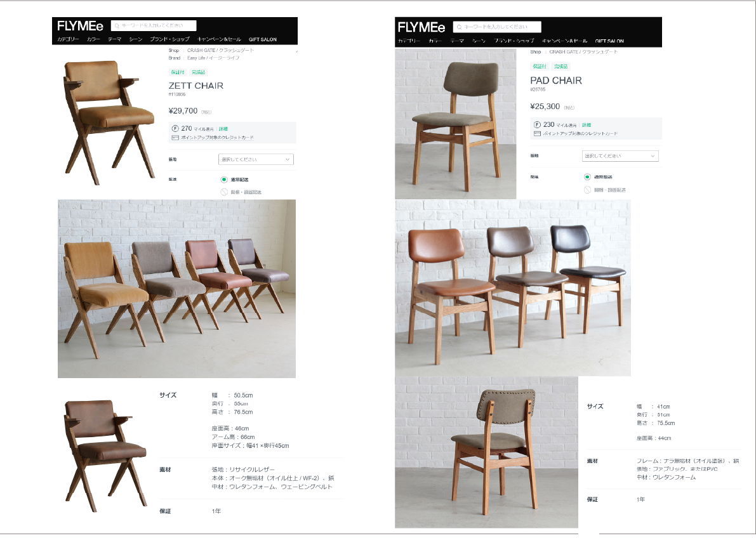Open the CRASH GATE shop link above PAD CHAIR

(583, 51)
